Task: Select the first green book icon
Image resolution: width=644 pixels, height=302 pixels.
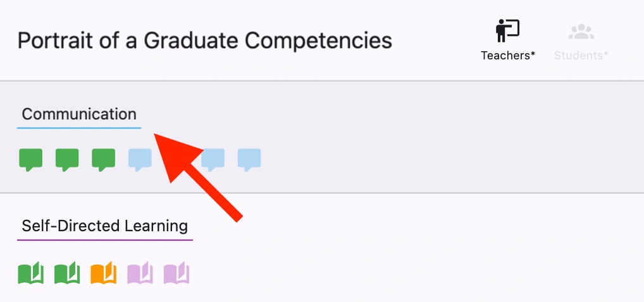Action: tap(30, 274)
